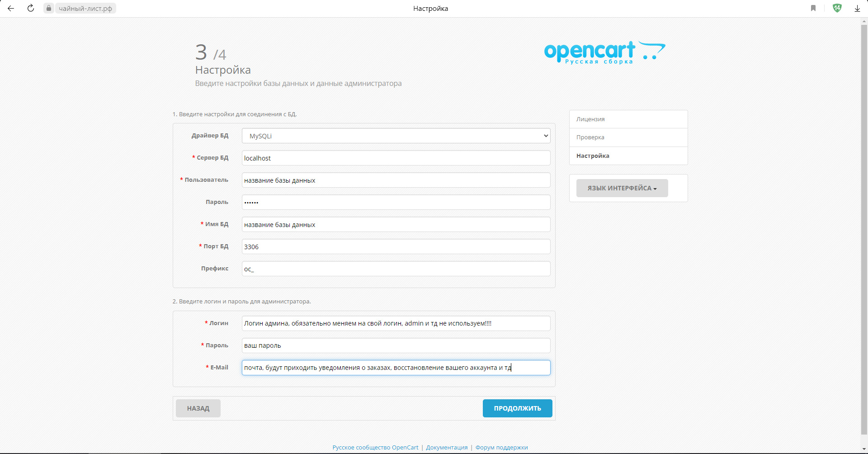Viewport: 868px width, 454px height.
Task: Click into the Префикс oc_ field
Action: pos(396,269)
